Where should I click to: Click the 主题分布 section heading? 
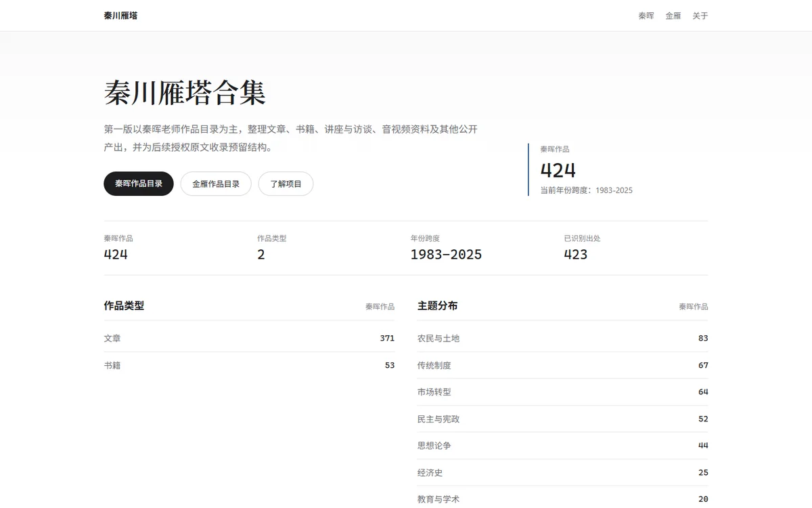tap(438, 305)
